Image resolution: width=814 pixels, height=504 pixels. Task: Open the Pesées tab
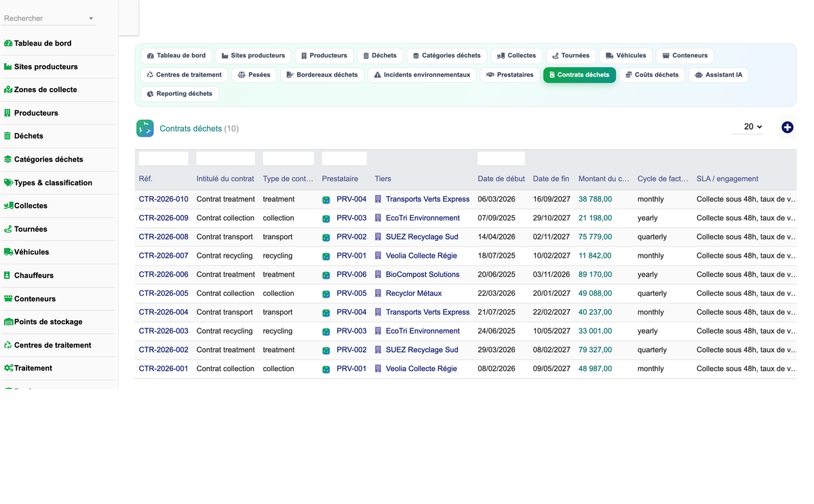tap(254, 75)
